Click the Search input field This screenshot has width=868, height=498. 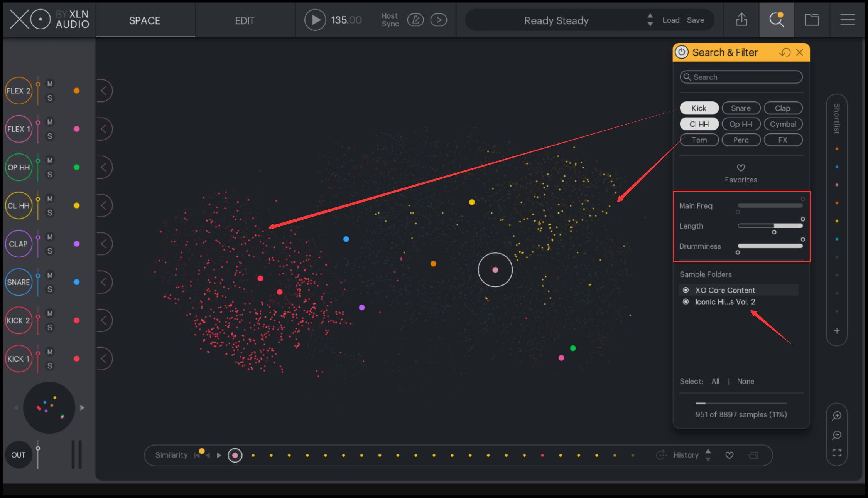click(741, 77)
